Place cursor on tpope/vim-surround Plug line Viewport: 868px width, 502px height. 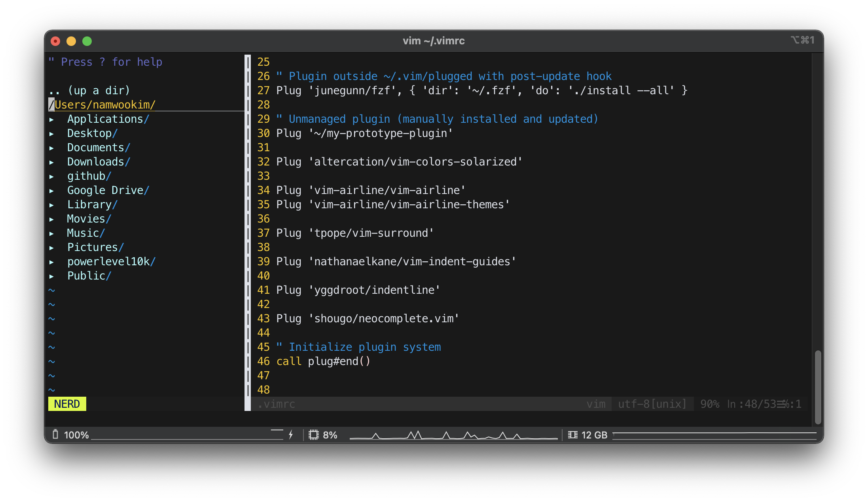click(x=355, y=233)
